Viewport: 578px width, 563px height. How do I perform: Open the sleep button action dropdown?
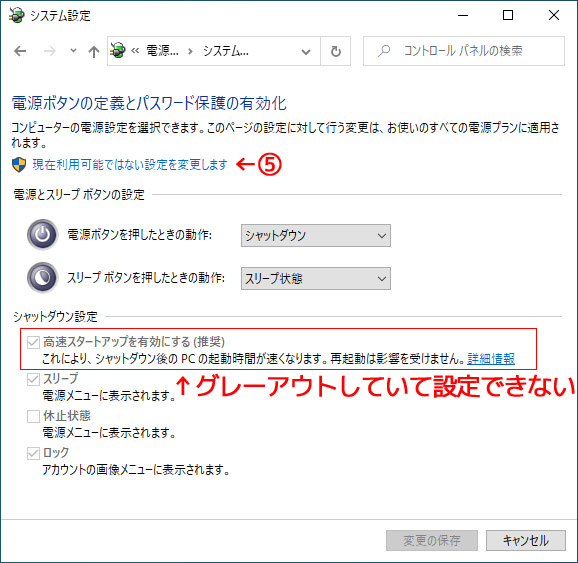(316, 278)
